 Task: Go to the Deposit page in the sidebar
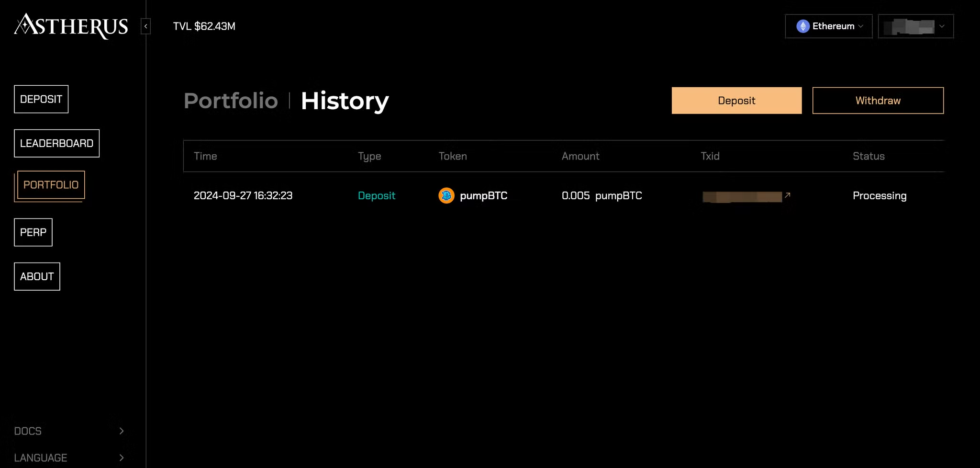41,99
